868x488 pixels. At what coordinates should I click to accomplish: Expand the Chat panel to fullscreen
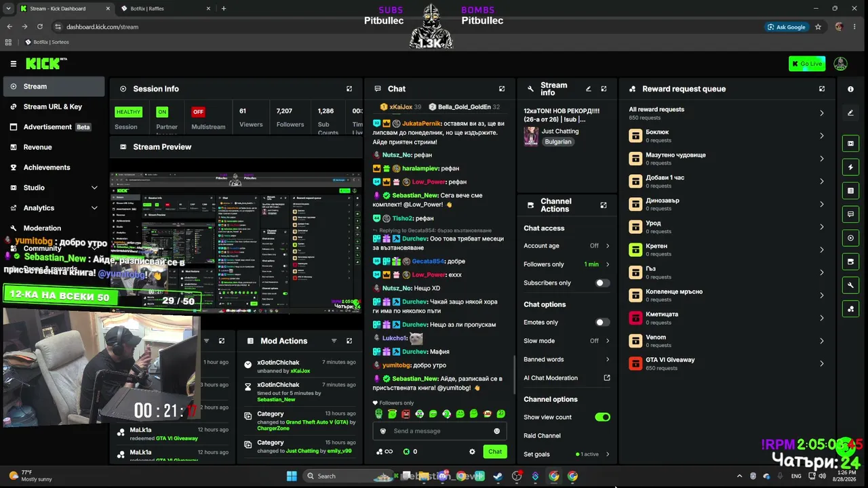pos(502,89)
